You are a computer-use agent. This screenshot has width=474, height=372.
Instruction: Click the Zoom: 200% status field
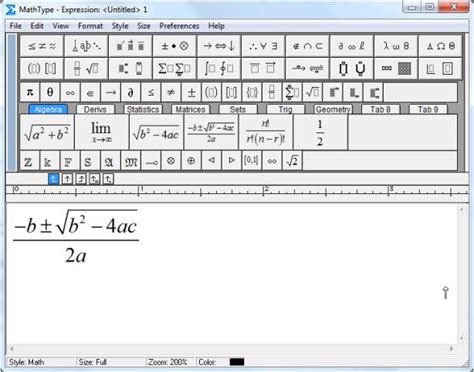point(170,362)
